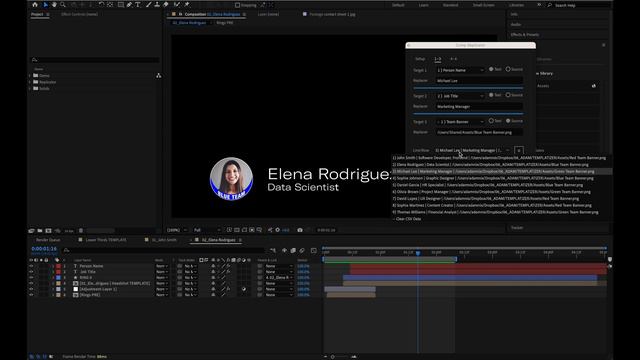Click the Replace field containing Marketing Manager

[x=479, y=107]
